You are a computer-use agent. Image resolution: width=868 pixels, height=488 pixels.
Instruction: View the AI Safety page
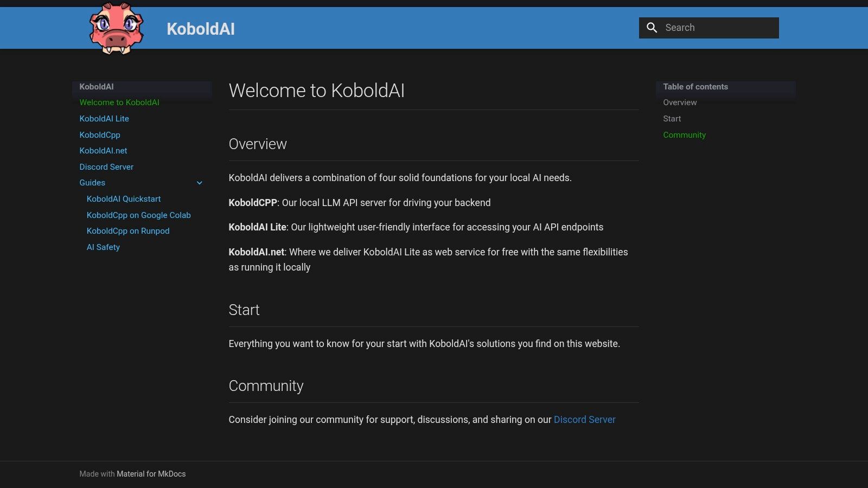(x=103, y=247)
